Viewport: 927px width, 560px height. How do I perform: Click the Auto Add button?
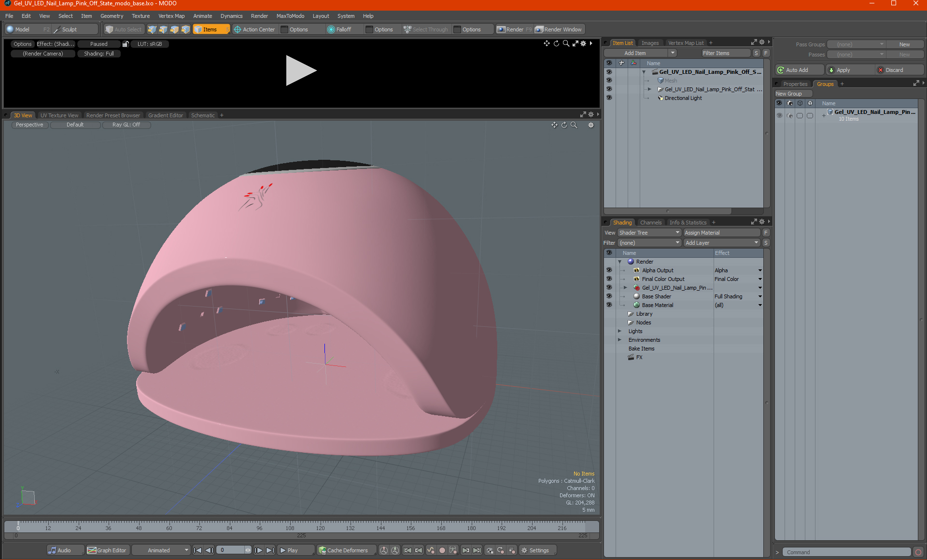click(799, 70)
